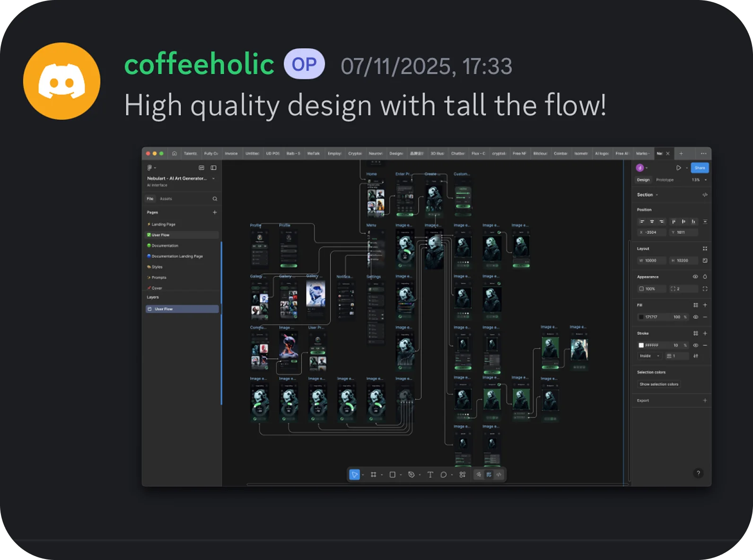Open the 13% zoom level dropdown

699,180
